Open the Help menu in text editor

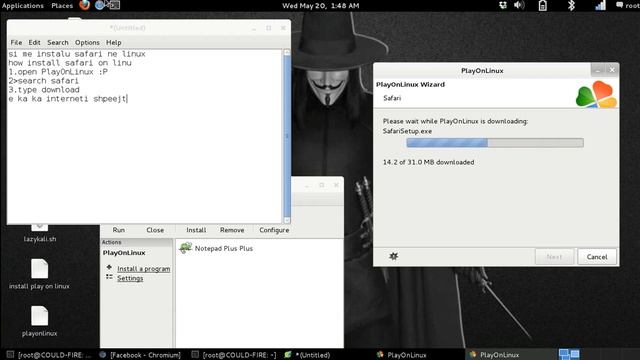113,42
